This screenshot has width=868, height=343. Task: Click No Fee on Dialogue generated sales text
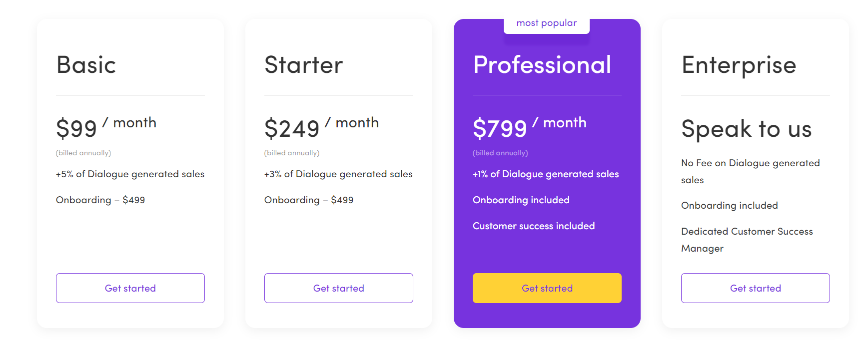(x=750, y=171)
